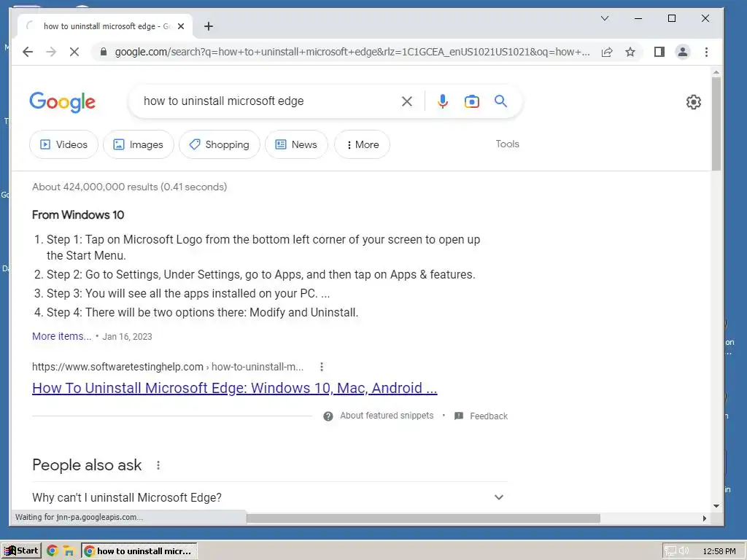
Task: Click horizontal scrollbar right arrow
Action: pos(705,518)
